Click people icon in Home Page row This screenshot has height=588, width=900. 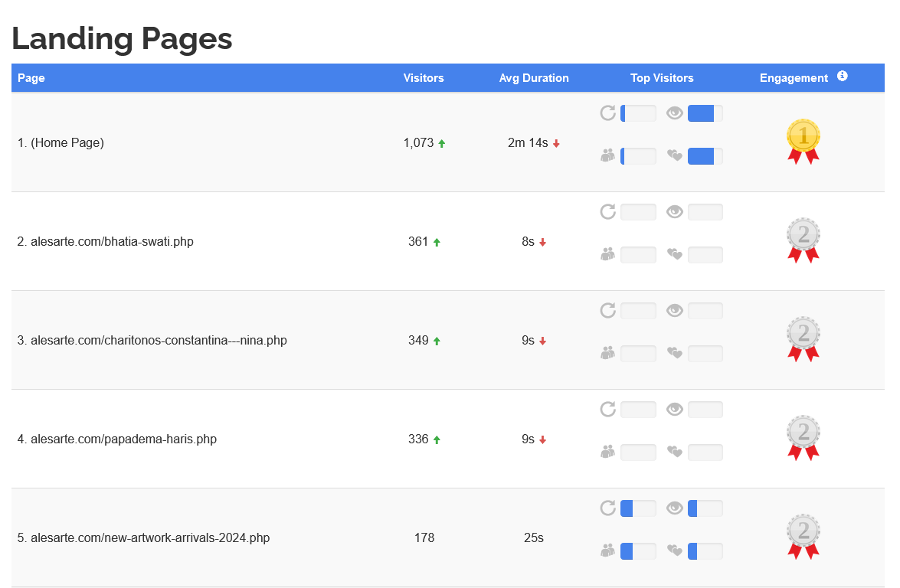pyautogui.click(x=608, y=155)
